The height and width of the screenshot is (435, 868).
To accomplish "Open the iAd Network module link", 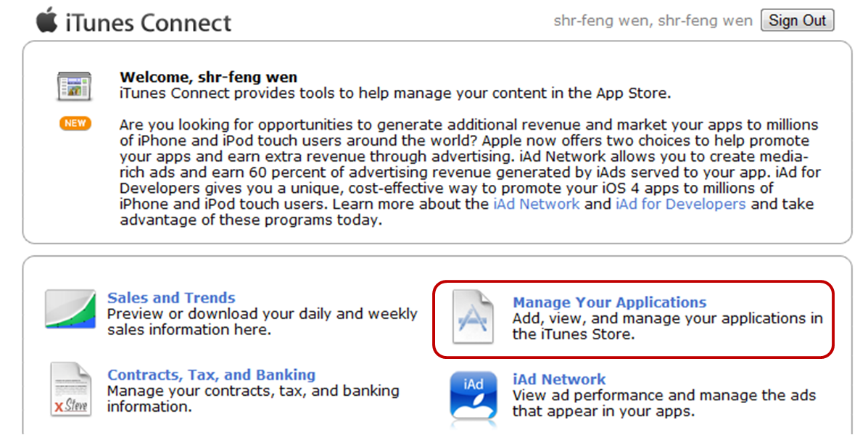I will pyautogui.click(x=559, y=380).
